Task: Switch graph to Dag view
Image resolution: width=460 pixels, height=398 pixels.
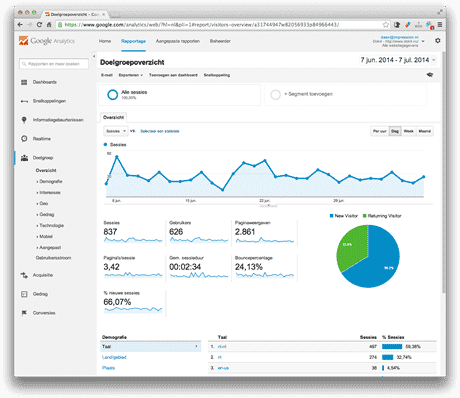Action: point(395,131)
